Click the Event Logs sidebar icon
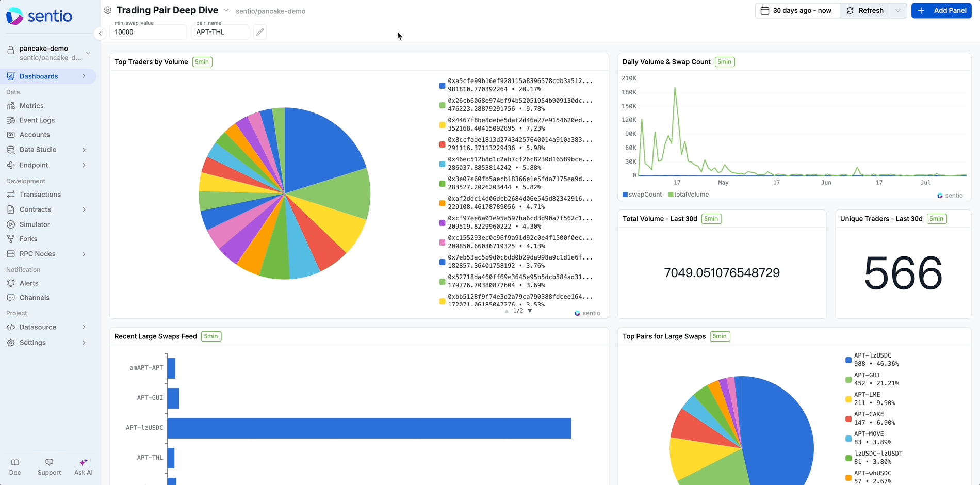The image size is (980, 485). [x=10, y=120]
